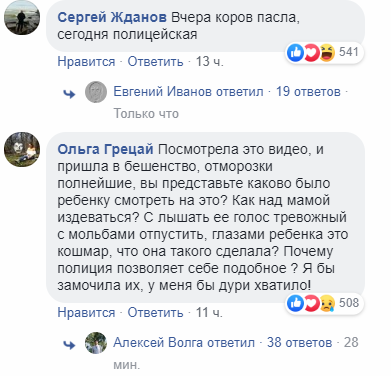This screenshot has width=391, height=376.
Task: Click Алексей Волга's small reply avatar
Action: coord(96,343)
